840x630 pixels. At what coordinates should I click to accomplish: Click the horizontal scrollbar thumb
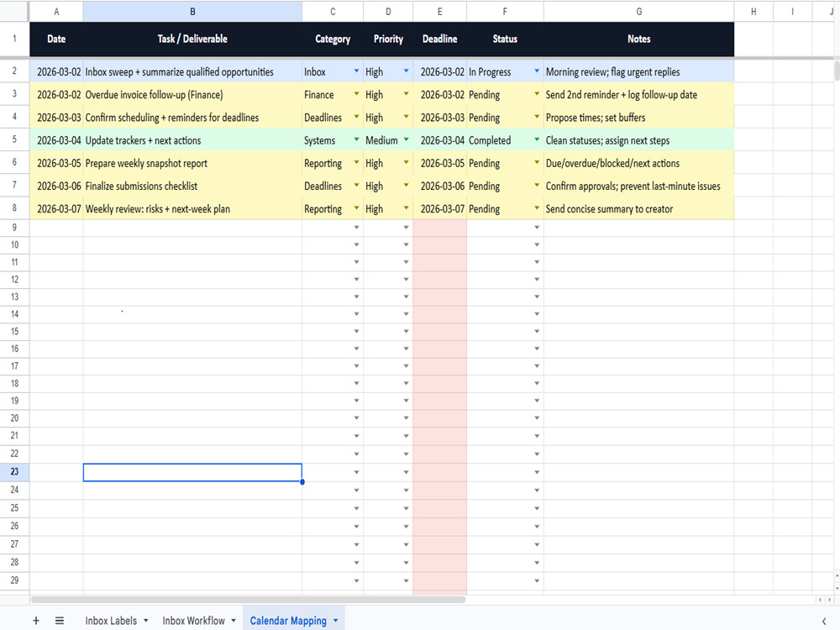point(248,600)
